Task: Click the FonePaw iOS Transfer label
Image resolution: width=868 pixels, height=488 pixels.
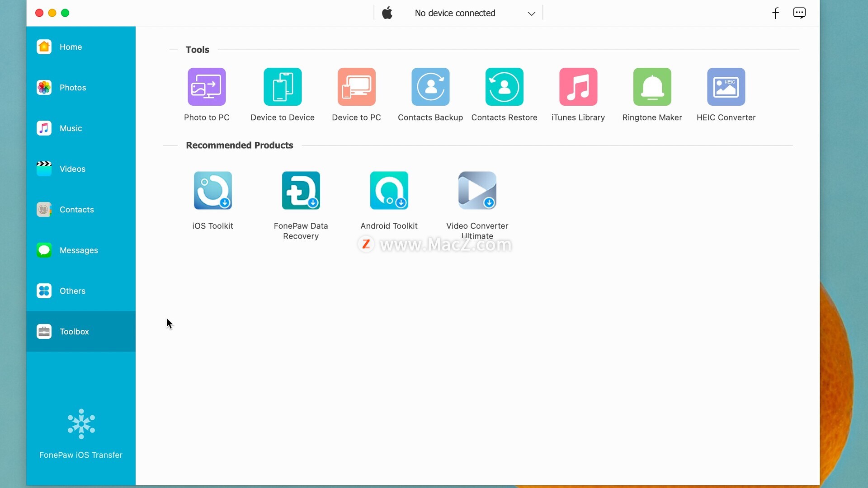Action: [81, 455]
